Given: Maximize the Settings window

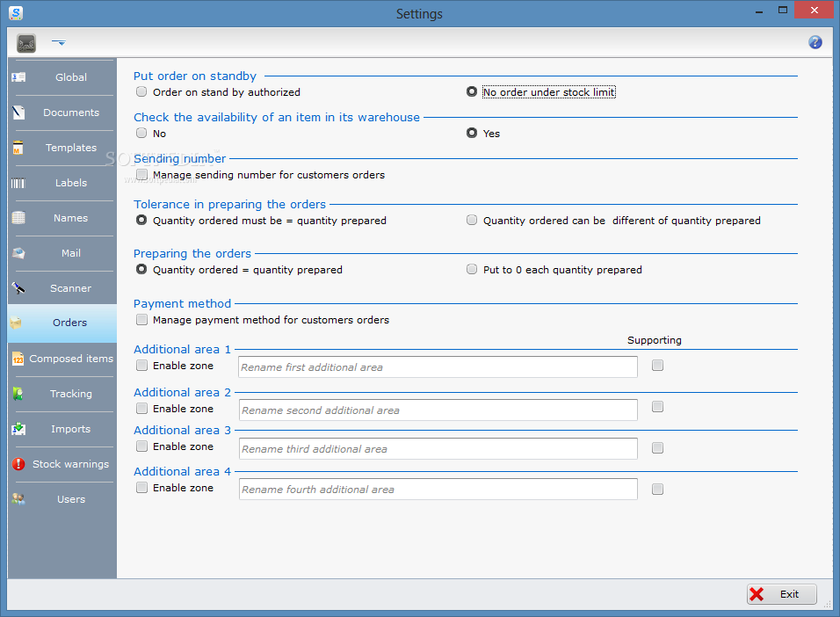Looking at the screenshot, I should coord(783,11).
